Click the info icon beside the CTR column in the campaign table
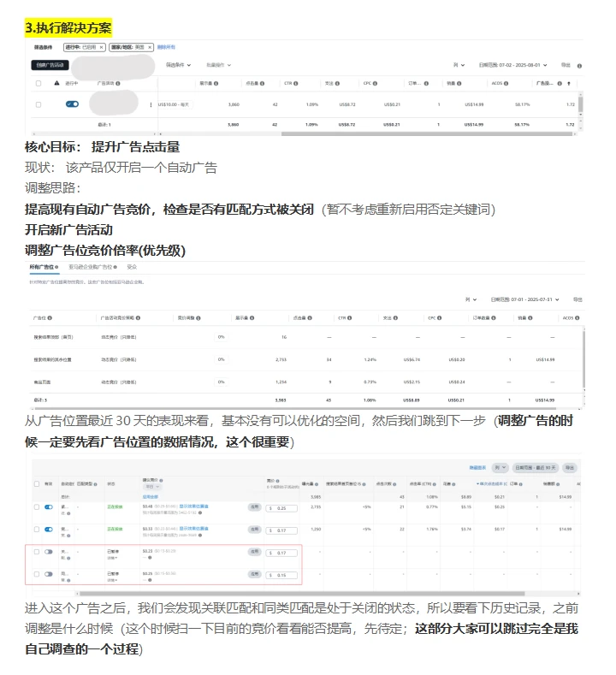The width and height of the screenshot is (616, 675). pos(296,84)
